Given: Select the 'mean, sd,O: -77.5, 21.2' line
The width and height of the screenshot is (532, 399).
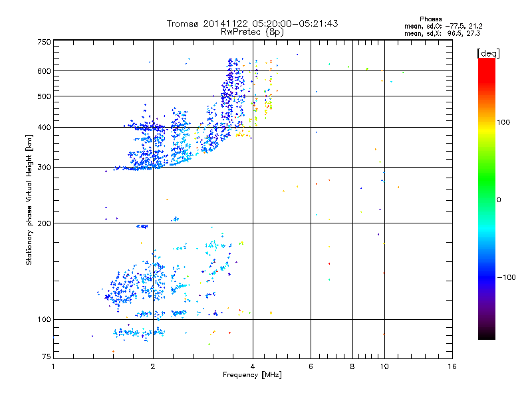Looking at the screenshot, I should point(444,26).
